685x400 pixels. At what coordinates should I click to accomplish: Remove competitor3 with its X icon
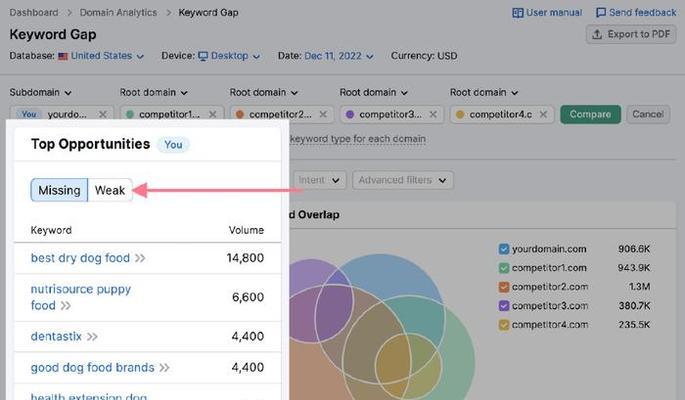pyautogui.click(x=433, y=114)
